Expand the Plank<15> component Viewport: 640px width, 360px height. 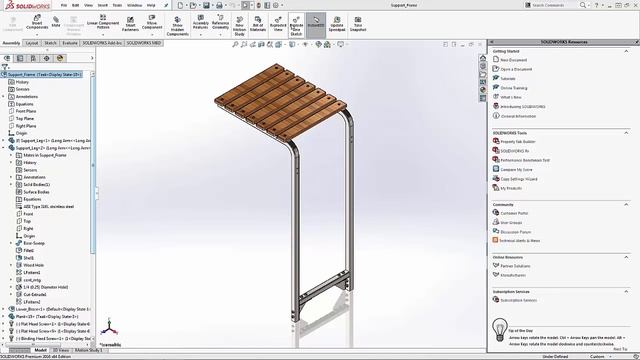pos(4,316)
